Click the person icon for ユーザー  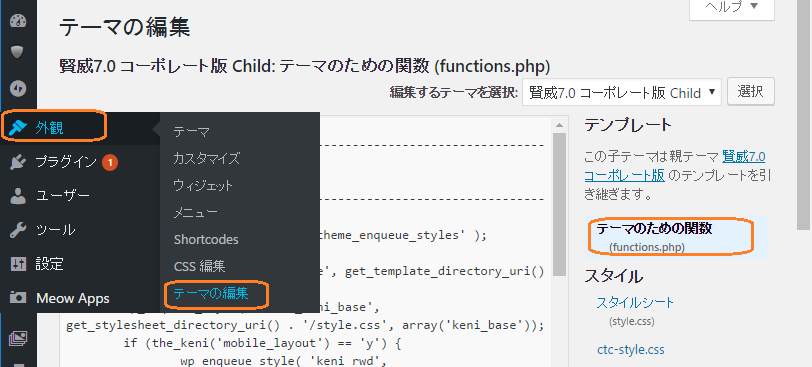18,196
